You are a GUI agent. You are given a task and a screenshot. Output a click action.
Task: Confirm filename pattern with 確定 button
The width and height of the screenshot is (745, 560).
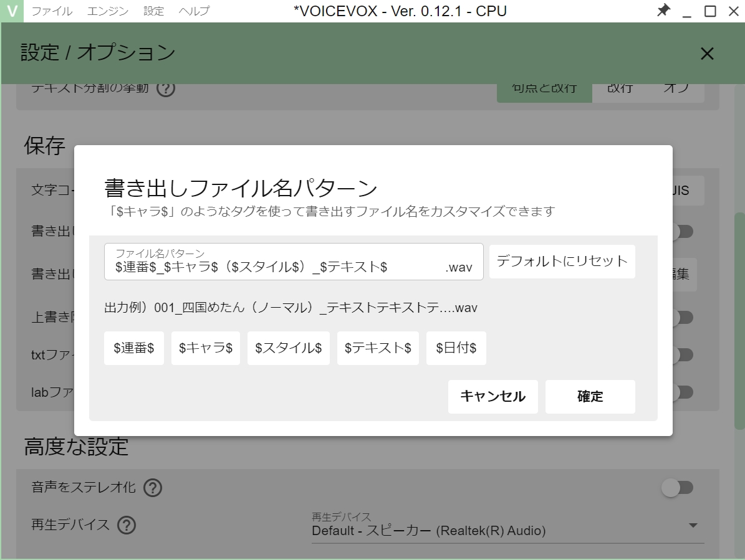point(589,396)
